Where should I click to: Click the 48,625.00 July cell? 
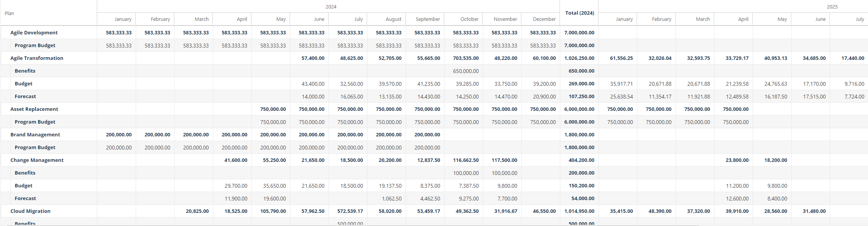pyautogui.click(x=351, y=58)
